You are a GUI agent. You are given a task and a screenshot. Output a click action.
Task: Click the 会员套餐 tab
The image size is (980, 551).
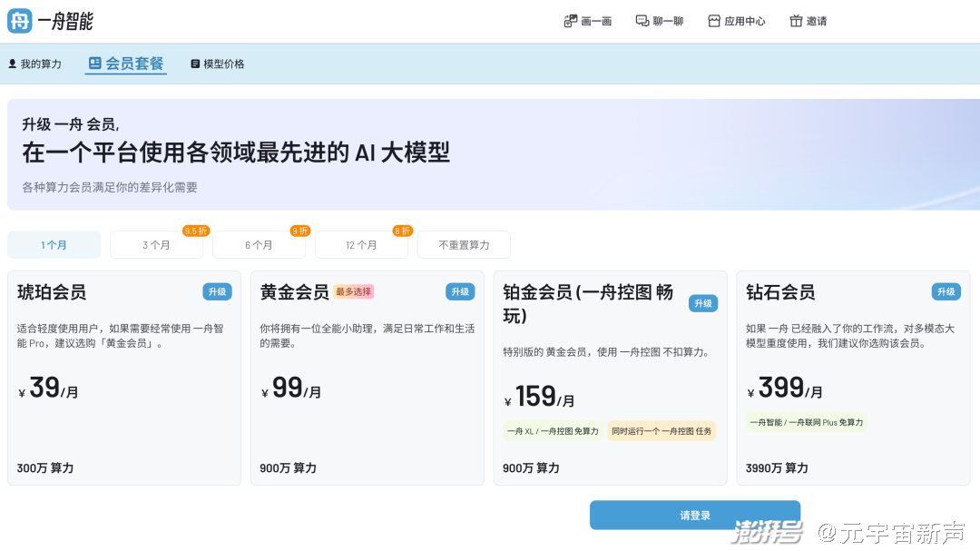click(x=125, y=64)
